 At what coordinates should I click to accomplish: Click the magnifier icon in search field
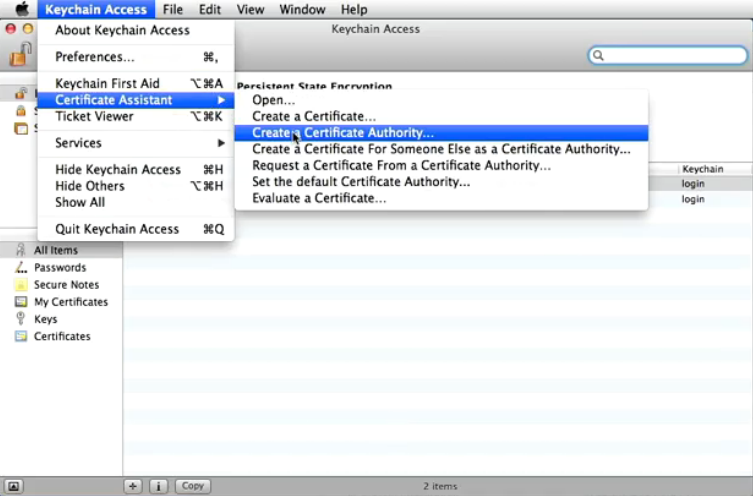(598, 55)
